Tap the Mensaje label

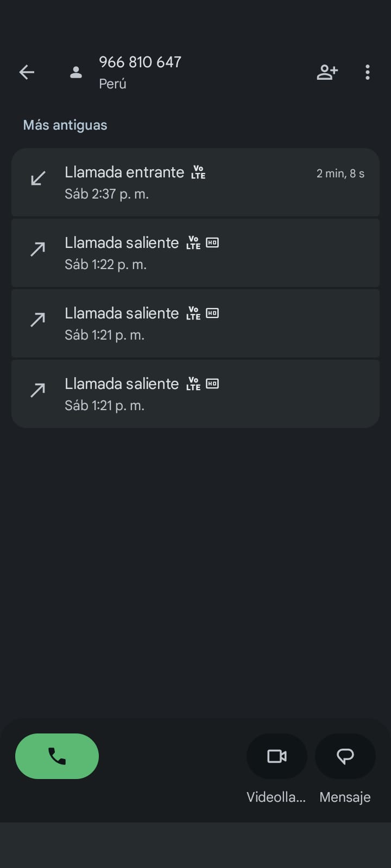coord(345,797)
